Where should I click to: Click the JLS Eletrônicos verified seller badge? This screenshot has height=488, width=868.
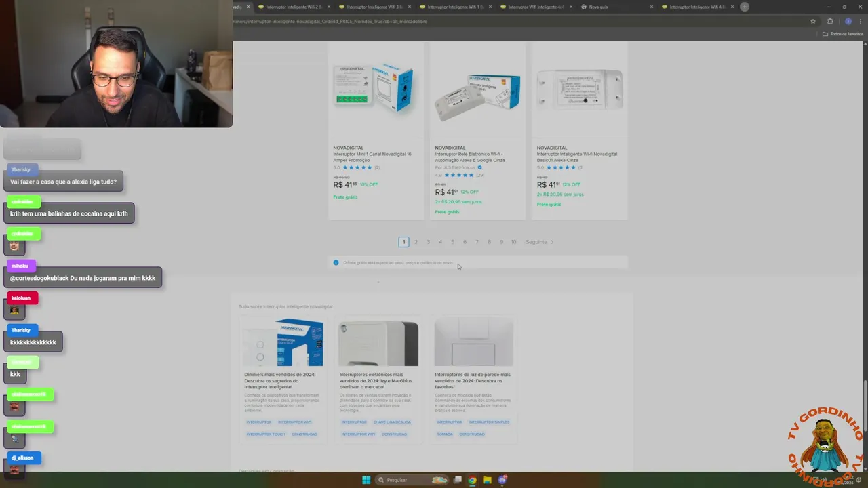tap(479, 167)
